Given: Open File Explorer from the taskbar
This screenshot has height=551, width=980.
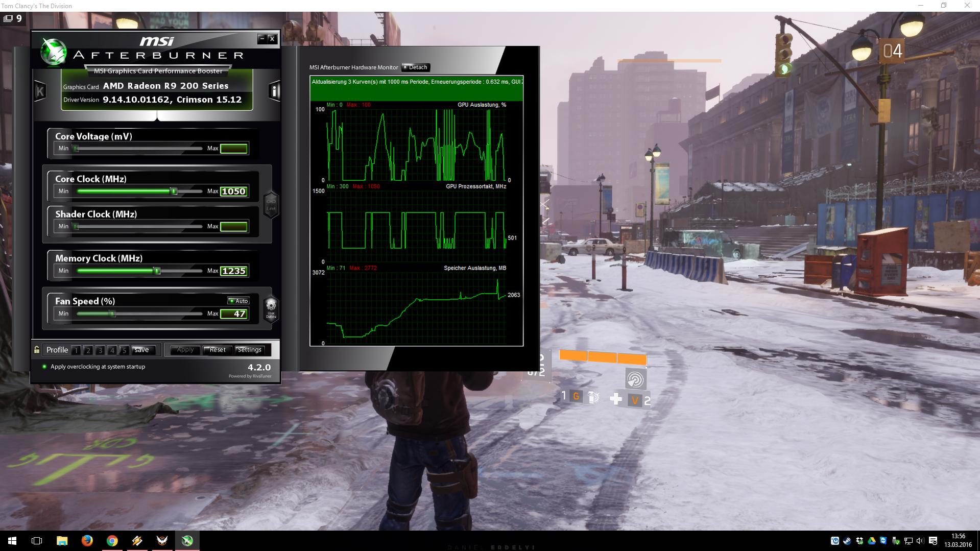Looking at the screenshot, I should click(x=62, y=541).
